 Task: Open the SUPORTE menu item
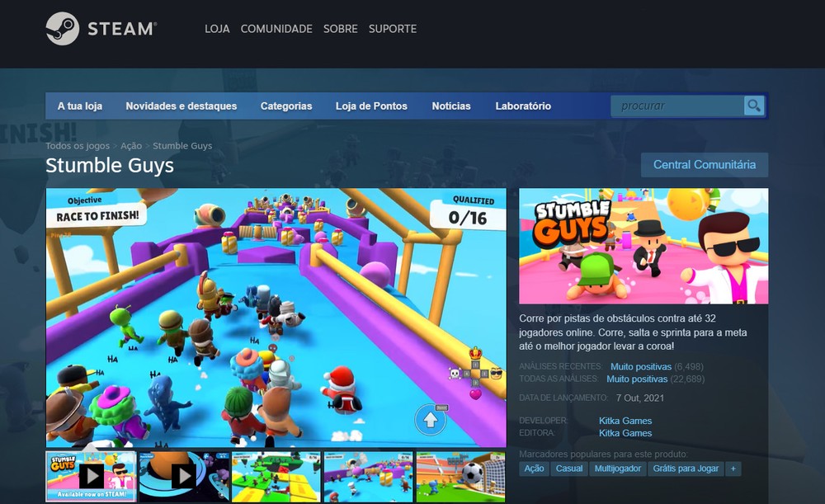point(392,28)
